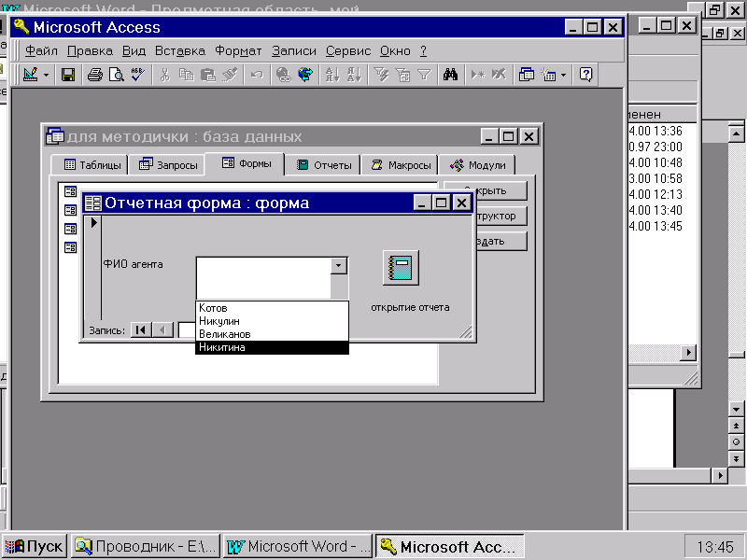747x560 pixels.
Task: Click the ФИО агента combo box field
Action: 263,278
